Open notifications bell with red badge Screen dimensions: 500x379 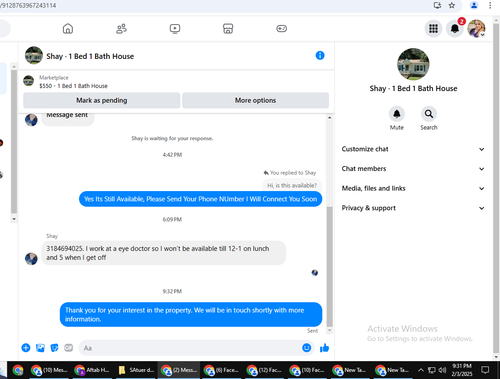pos(455,29)
